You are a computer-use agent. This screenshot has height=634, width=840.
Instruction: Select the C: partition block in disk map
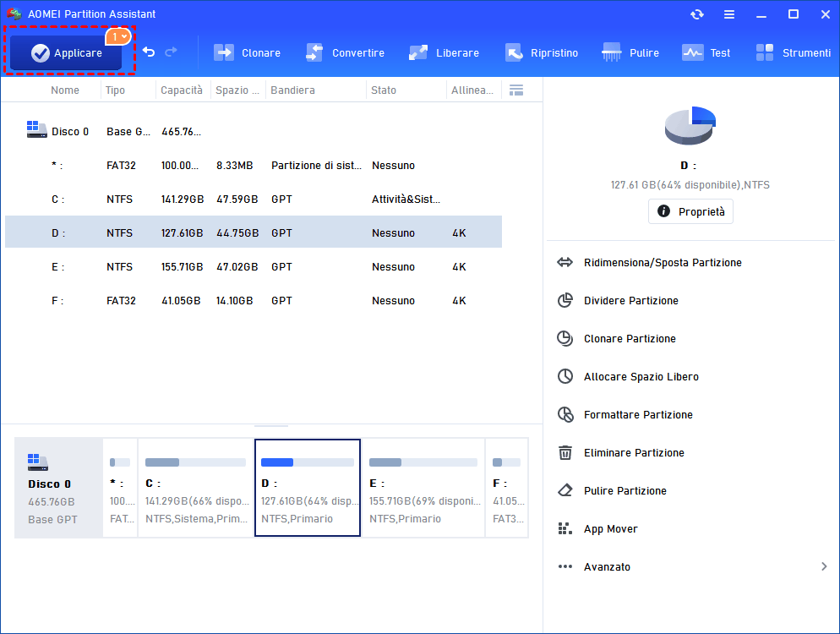click(196, 487)
